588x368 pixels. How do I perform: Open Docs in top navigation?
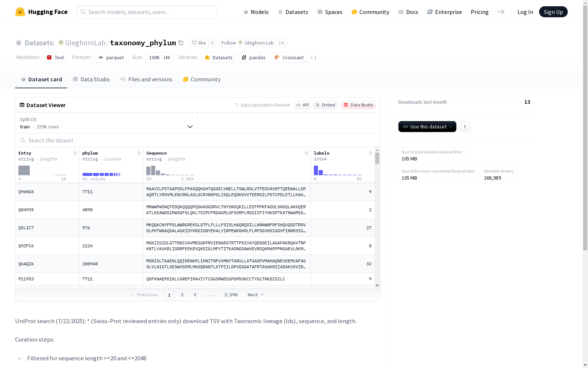[x=408, y=12]
